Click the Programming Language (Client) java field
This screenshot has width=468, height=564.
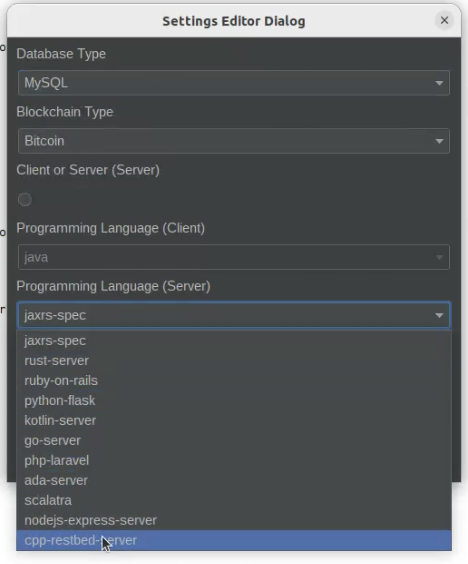(x=233, y=257)
